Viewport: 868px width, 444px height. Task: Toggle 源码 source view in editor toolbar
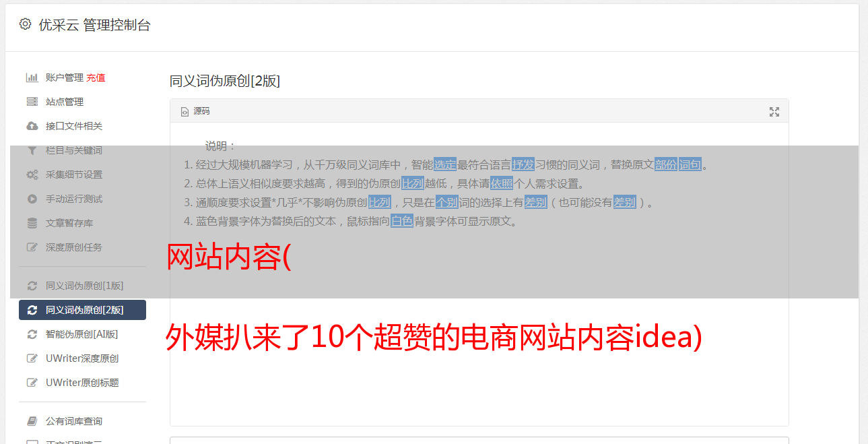195,111
